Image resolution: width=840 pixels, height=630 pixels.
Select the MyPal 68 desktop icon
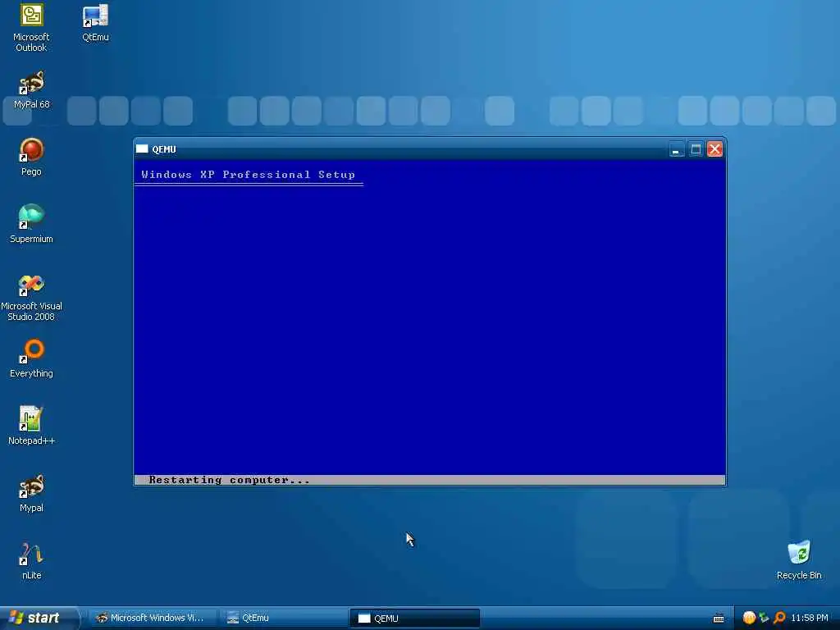(32, 90)
